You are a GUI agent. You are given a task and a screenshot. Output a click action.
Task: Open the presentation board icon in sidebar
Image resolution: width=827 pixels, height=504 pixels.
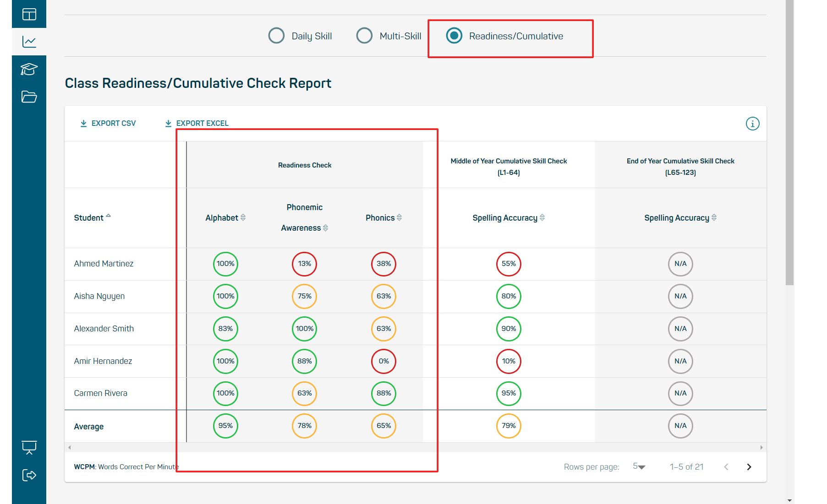click(29, 447)
